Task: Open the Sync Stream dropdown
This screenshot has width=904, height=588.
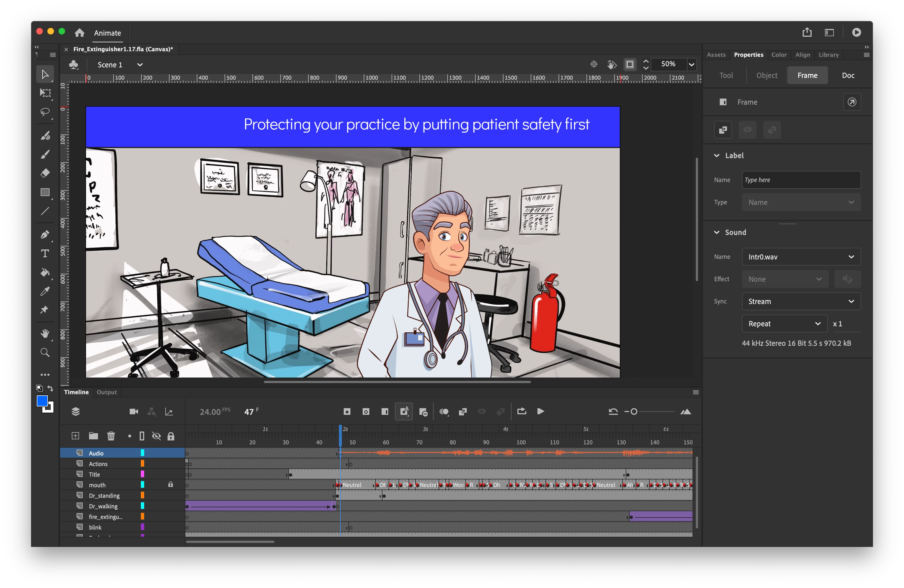Action: coord(801,301)
